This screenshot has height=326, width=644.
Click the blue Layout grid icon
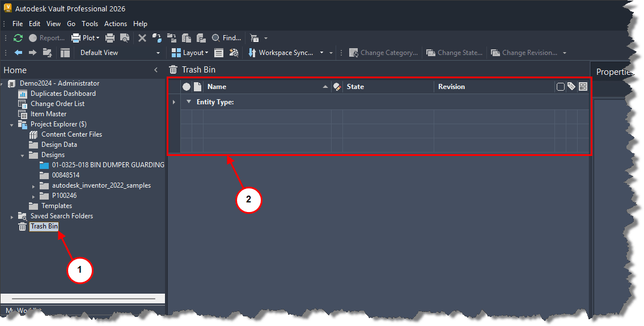click(x=176, y=53)
